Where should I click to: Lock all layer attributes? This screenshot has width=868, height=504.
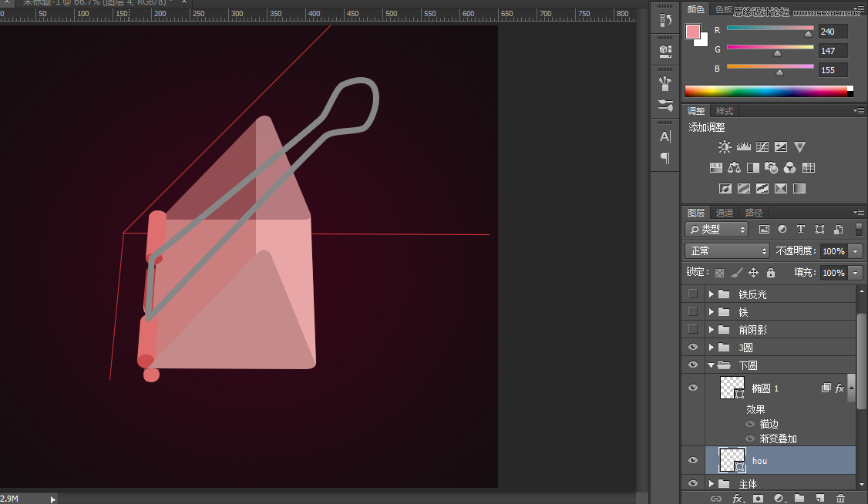tap(771, 273)
